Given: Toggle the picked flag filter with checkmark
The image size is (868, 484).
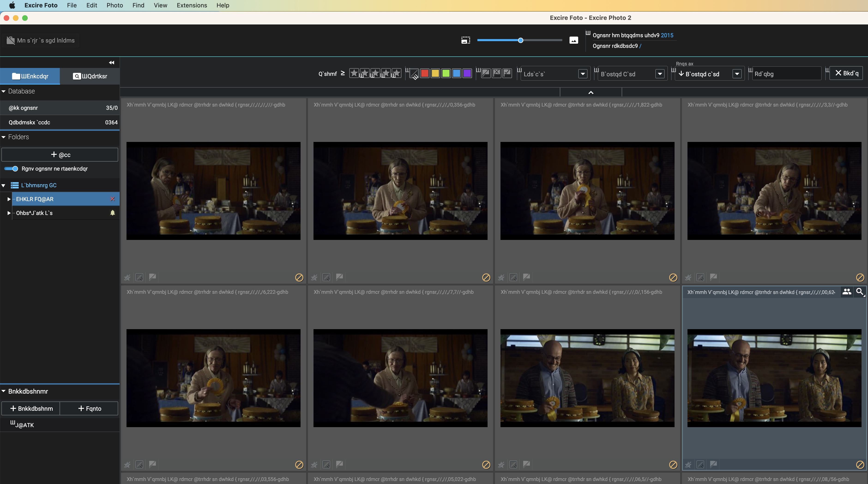Looking at the screenshot, I should [507, 73].
